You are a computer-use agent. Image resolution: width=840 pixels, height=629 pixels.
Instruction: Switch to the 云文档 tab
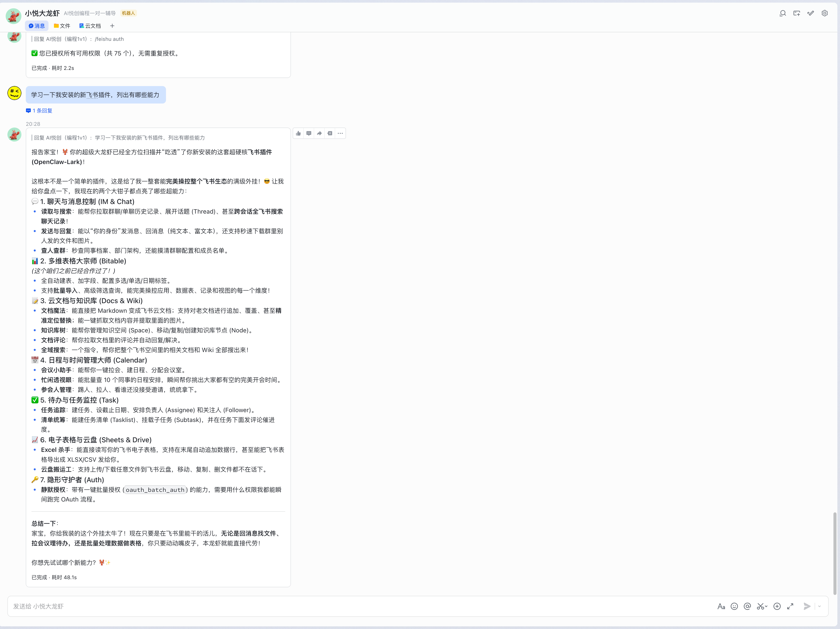tap(90, 26)
